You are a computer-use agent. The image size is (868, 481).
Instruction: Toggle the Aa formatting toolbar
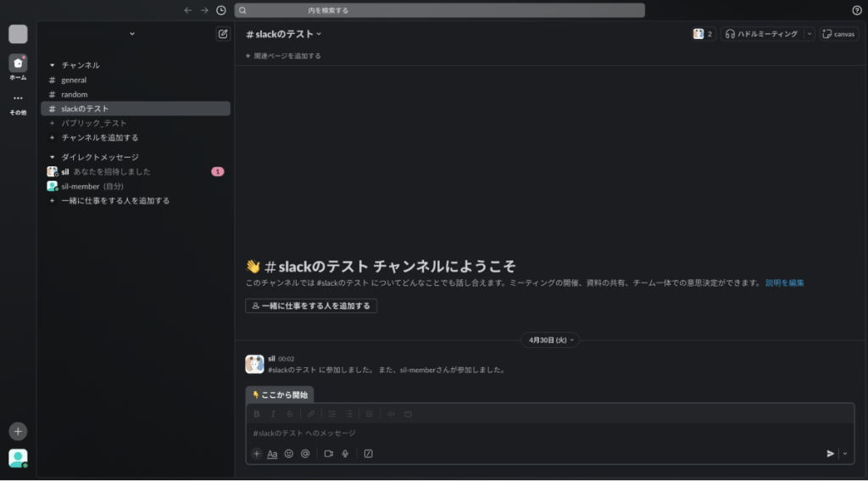click(272, 454)
